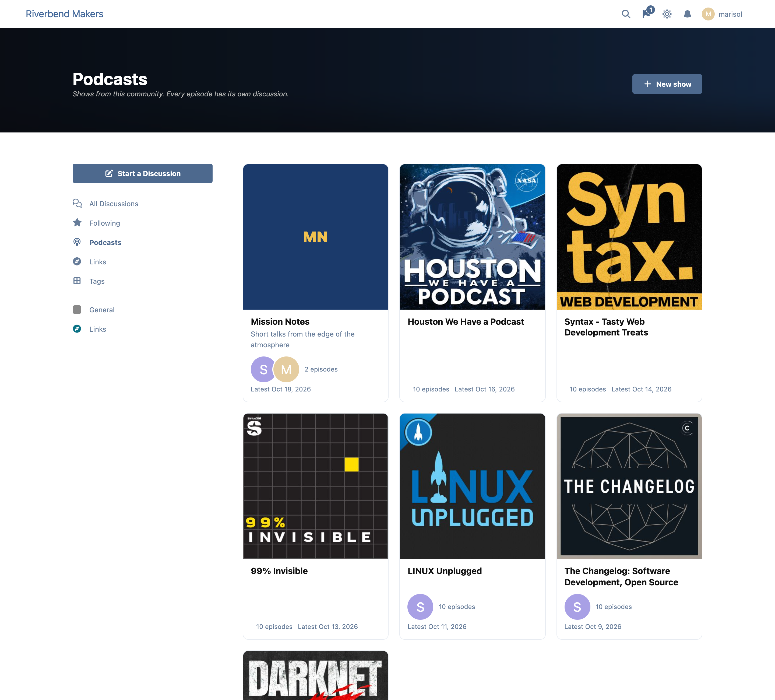Open the notifications bell
The image size is (775, 700).
click(x=687, y=14)
